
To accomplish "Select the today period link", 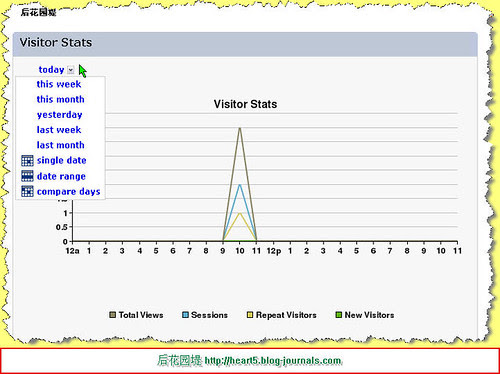I will (x=51, y=70).
